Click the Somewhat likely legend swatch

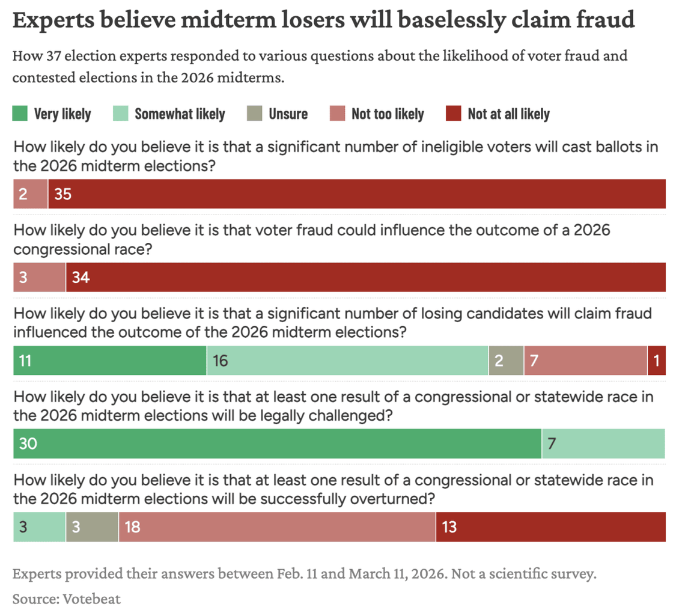pos(121,114)
